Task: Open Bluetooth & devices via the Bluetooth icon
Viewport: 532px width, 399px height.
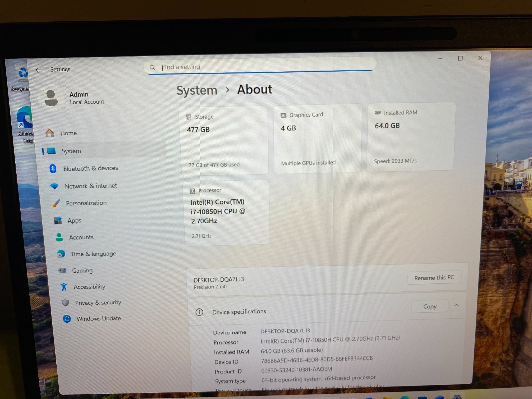Action: pos(53,168)
